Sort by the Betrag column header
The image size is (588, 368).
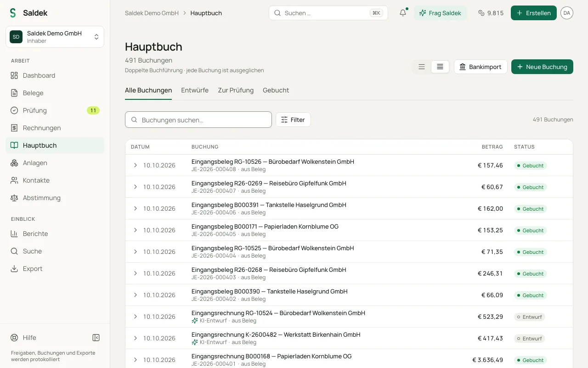coord(492,147)
